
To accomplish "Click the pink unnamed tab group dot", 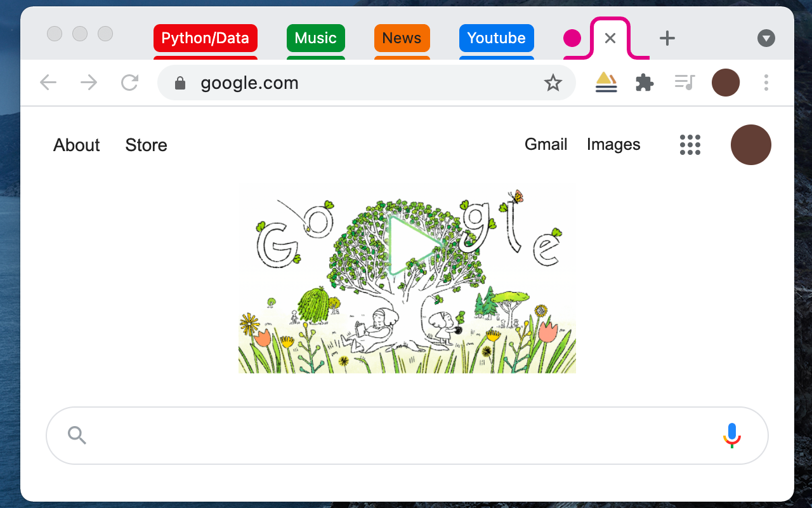I will pos(572,38).
